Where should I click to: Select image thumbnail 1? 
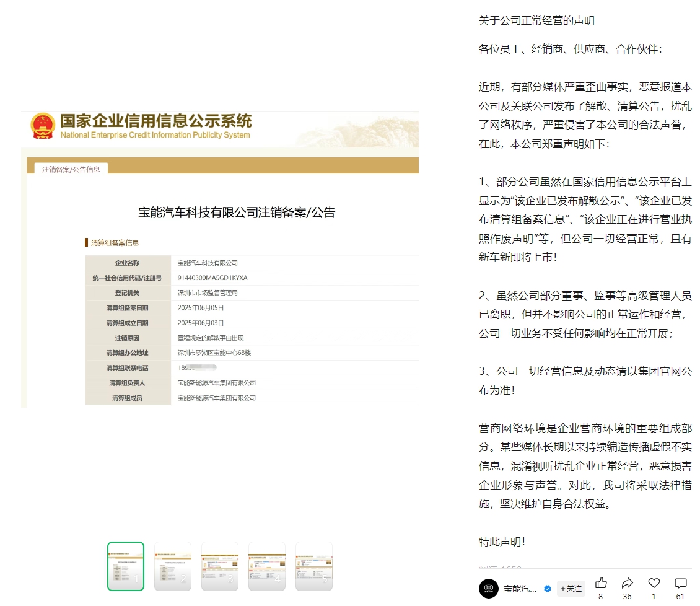126,566
